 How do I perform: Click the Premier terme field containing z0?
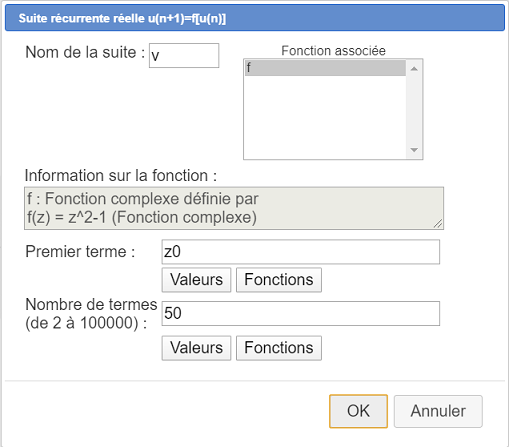[x=301, y=252]
